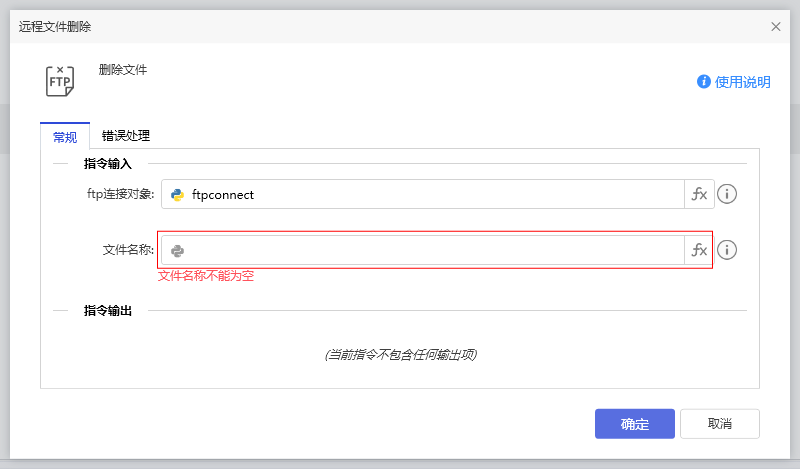Click the fx button for ftp连接对象

click(x=699, y=194)
